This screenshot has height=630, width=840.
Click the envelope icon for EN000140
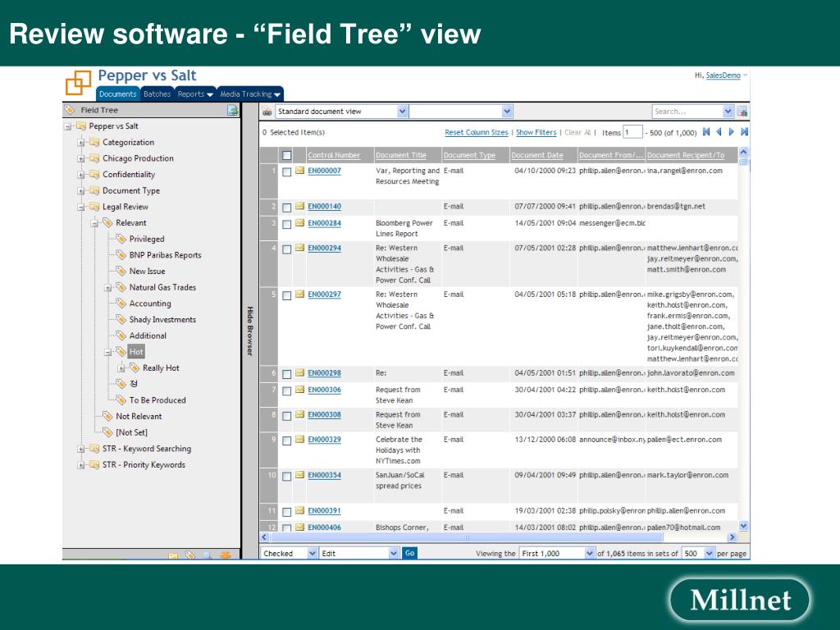click(299, 206)
